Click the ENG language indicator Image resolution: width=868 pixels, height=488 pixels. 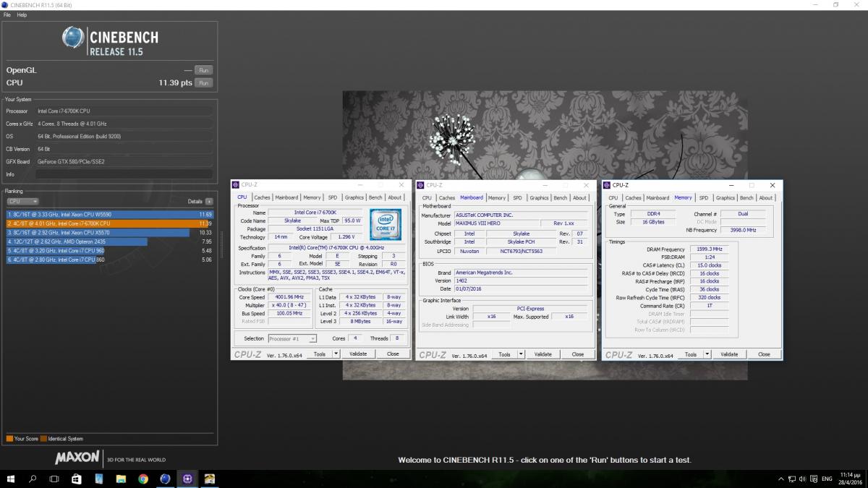pyautogui.click(x=827, y=479)
